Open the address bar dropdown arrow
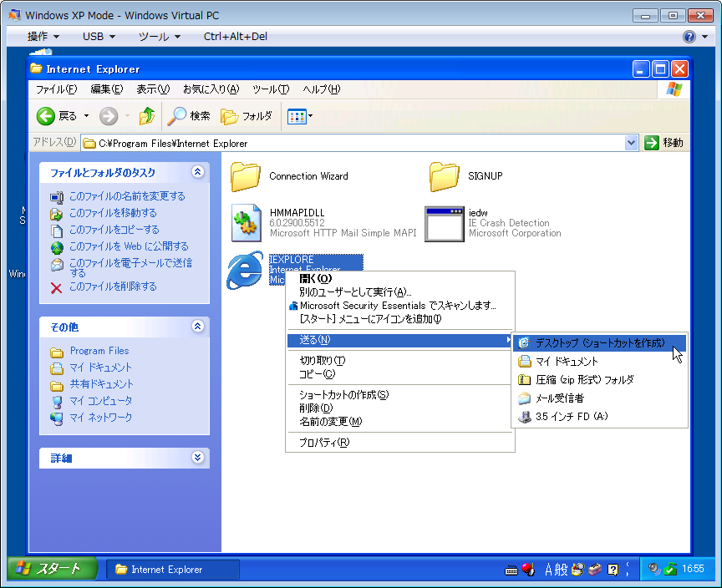722x588 pixels. 631,143
